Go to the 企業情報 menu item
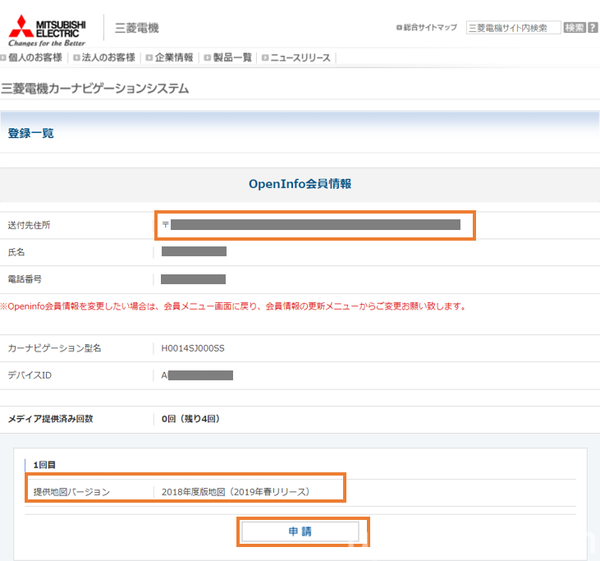The image size is (600, 561). pyautogui.click(x=174, y=58)
